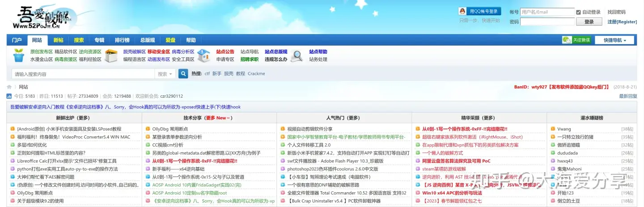644x207 pixels.
Task: Toggle the 自动登录 checkbox
Action: tap(578, 12)
